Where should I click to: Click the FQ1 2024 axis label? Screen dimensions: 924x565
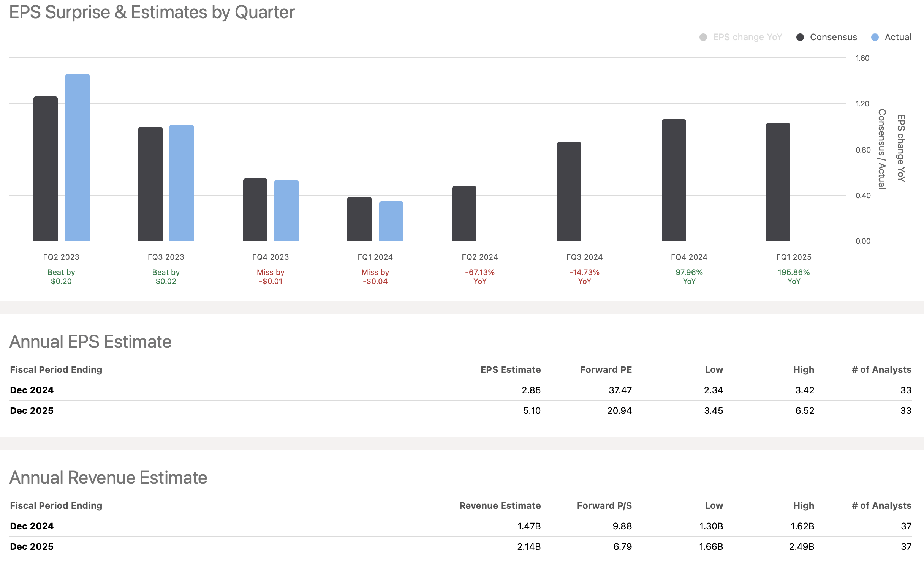[x=375, y=257]
